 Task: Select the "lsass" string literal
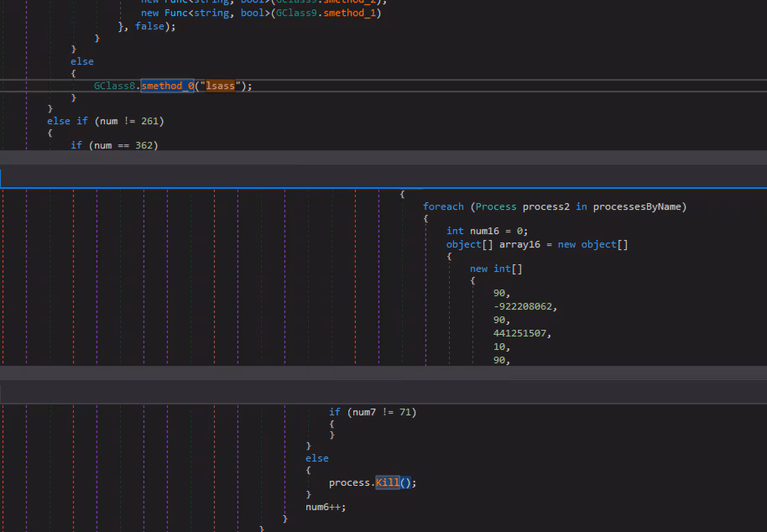[222, 86]
